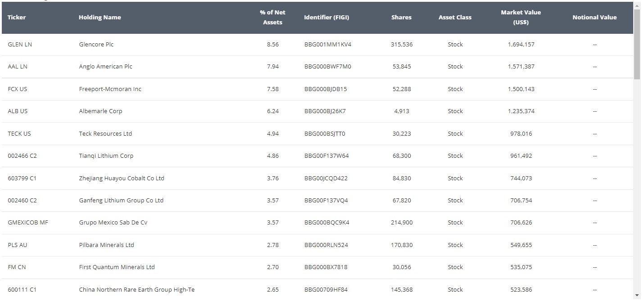644x302 pixels.
Task: Select the FCX US ticker
Action: (x=17, y=89)
